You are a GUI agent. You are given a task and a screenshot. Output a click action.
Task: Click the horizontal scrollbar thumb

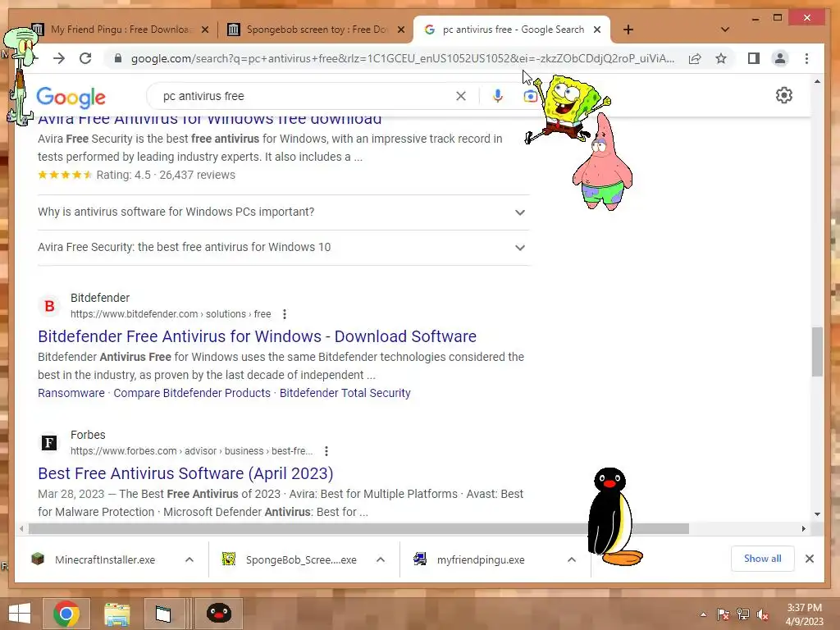(358, 529)
